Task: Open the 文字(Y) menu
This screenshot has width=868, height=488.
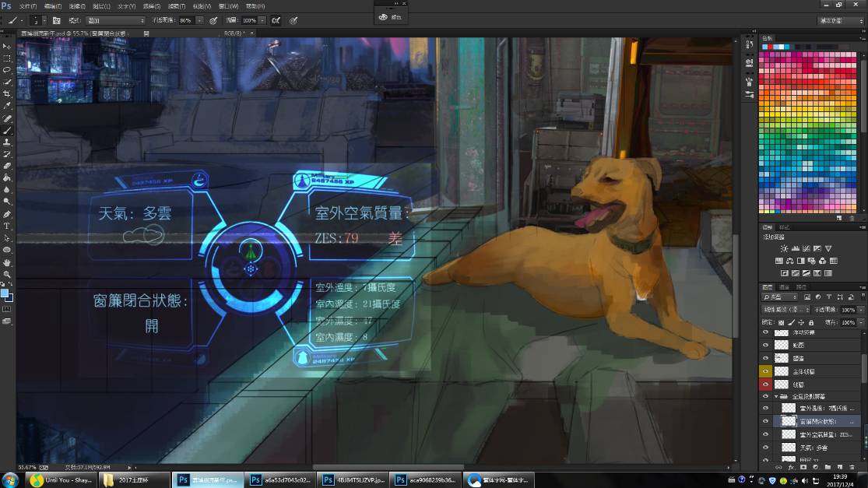Action: (127, 6)
